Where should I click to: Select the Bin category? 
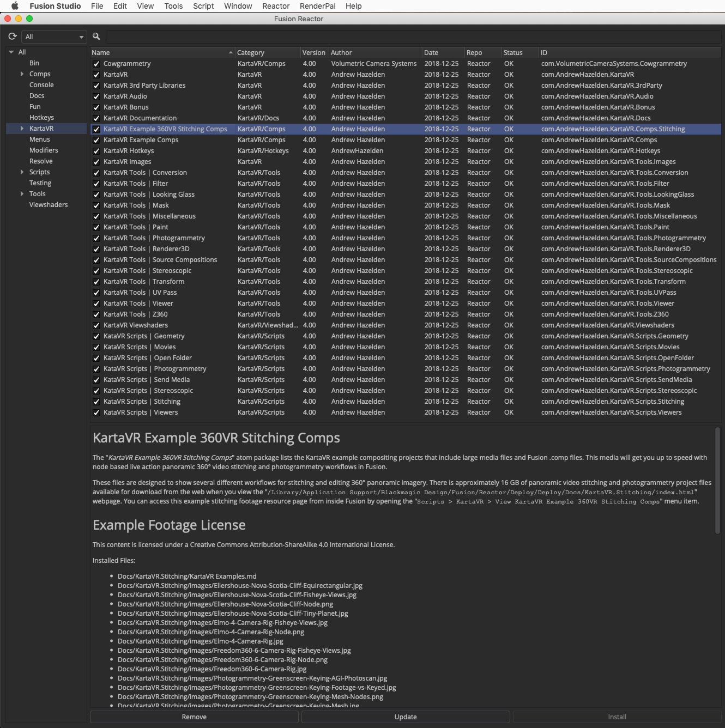[34, 63]
